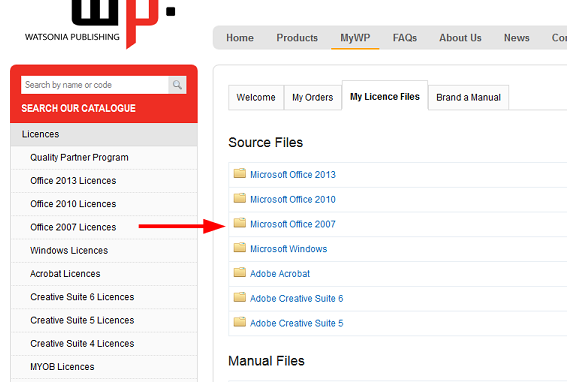Open Adobe Creative Suite 6 link
This screenshot has width=567, height=382.
click(x=297, y=298)
